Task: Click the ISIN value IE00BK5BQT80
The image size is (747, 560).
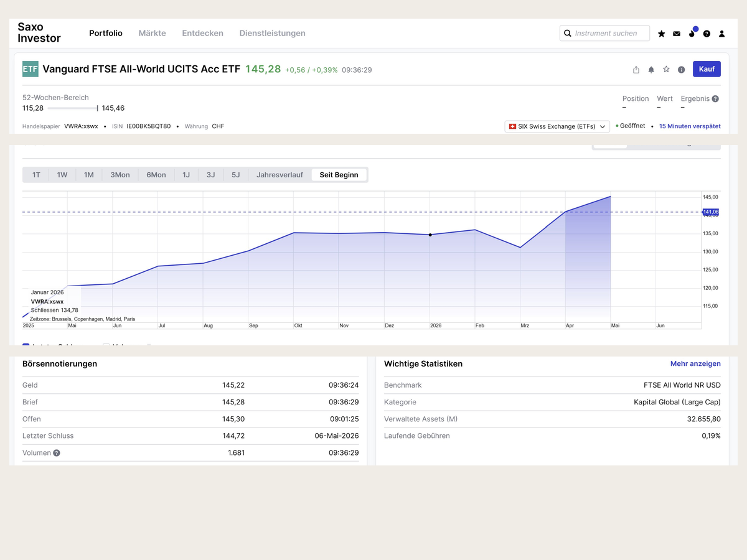Action: click(x=149, y=126)
